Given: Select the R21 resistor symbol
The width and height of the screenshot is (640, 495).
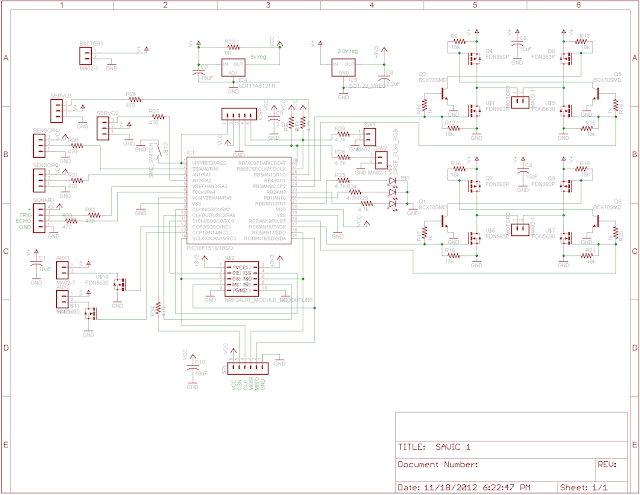Looking at the screenshot, I should coord(587,255).
